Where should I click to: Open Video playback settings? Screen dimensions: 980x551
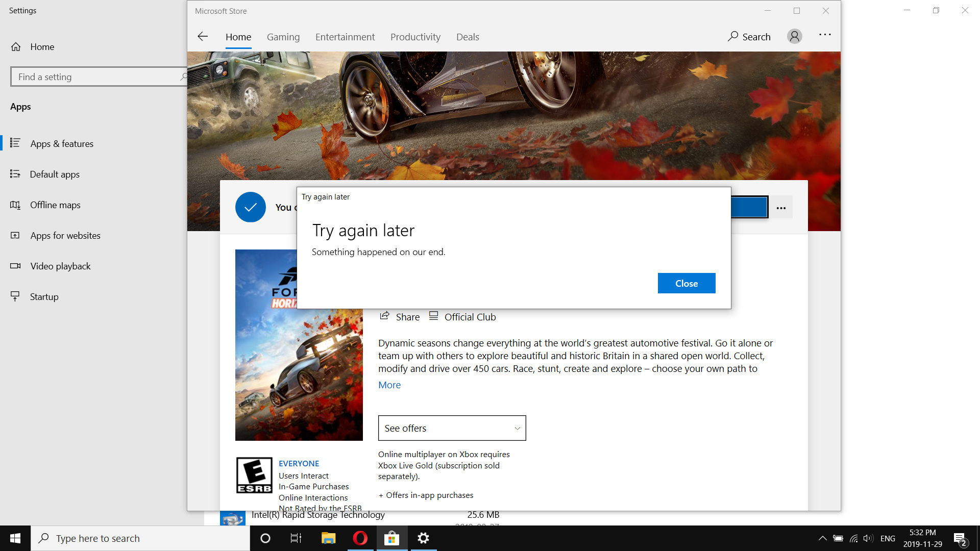tap(60, 266)
